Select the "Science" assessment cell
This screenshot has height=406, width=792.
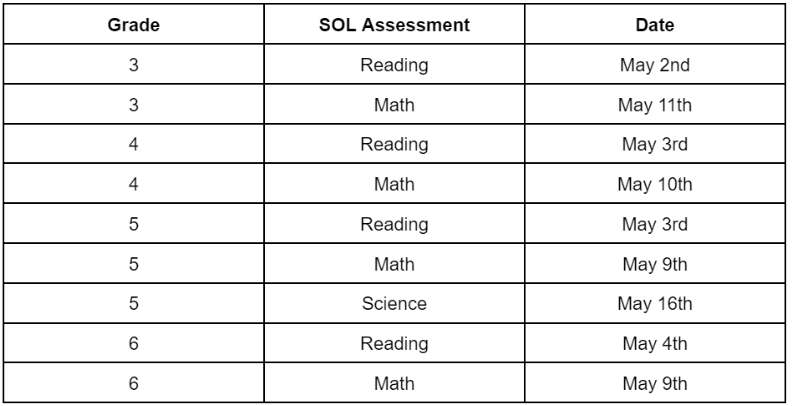point(394,304)
